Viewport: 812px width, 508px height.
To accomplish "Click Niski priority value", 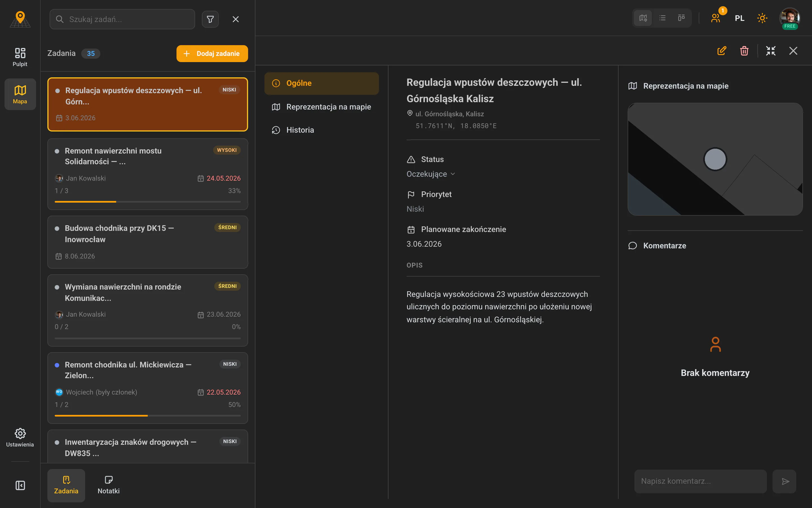I will 415,209.
